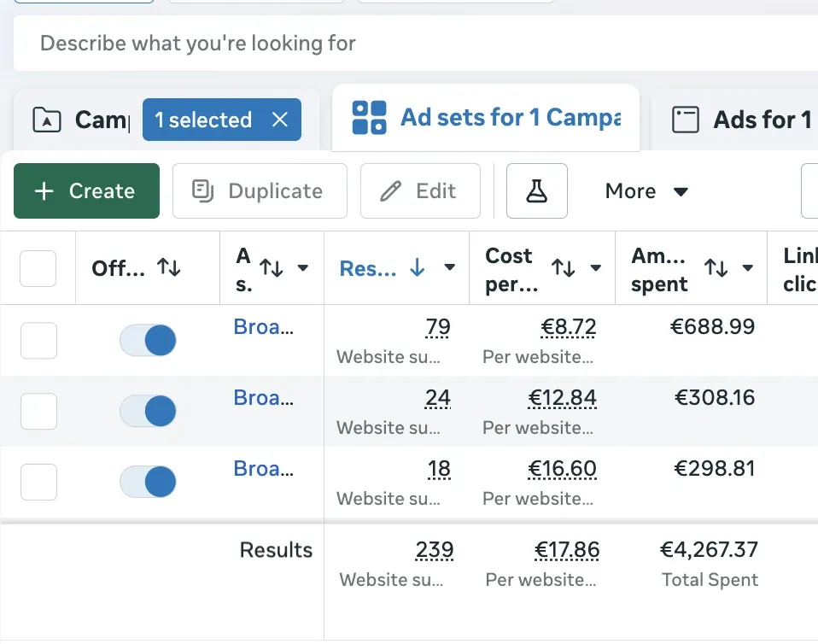The height and width of the screenshot is (644, 818).
Task: Open the Broa... ad set with €12.84 cost
Action: tap(264, 398)
